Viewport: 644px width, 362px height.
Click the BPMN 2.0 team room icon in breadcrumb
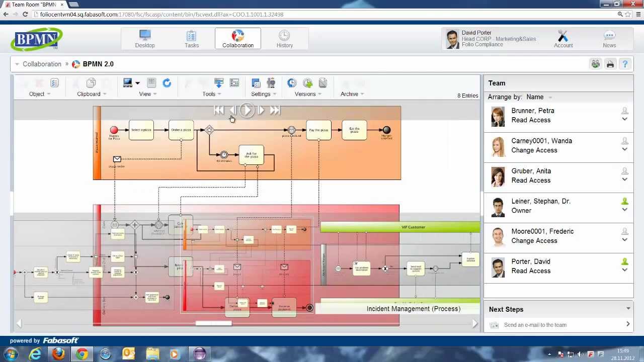coord(76,64)
